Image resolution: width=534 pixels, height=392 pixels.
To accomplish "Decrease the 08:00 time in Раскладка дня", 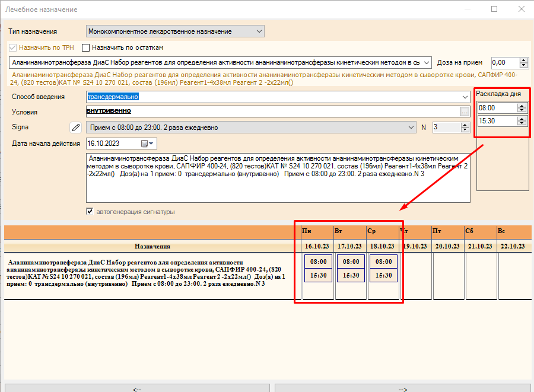I will (x=522, y=110).
